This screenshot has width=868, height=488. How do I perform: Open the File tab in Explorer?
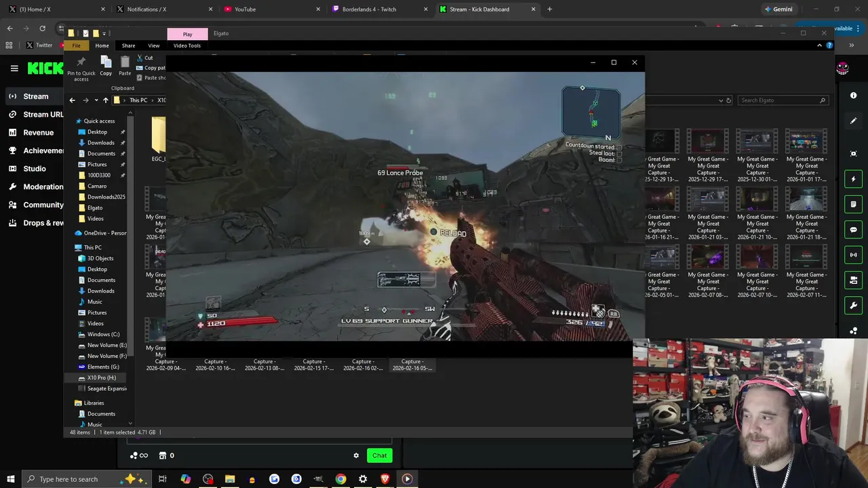point(77,45)
